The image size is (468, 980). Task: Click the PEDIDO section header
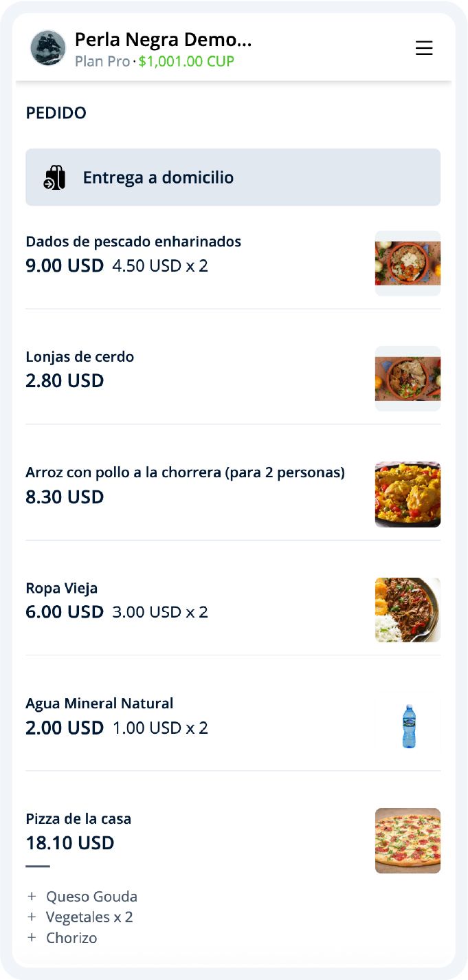click(x=56, y=113)
